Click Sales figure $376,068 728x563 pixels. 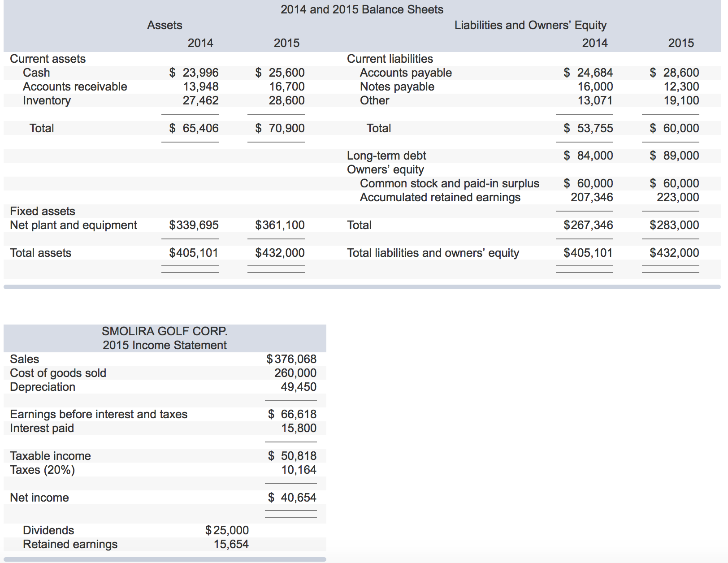tap(291, 359)
